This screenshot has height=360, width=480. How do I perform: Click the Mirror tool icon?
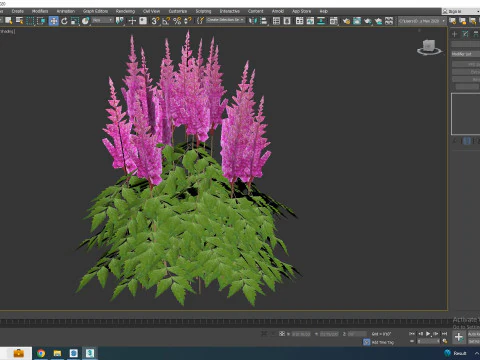point(253,21)
